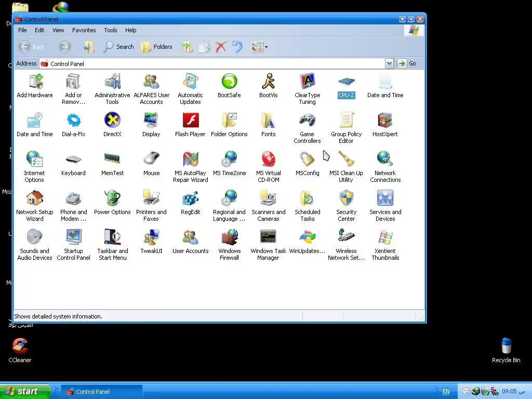Open MS Virtual CD-ROM icon
Viewport: 532px width, 399px height.
pyautogui.click(x=269, y=167)
